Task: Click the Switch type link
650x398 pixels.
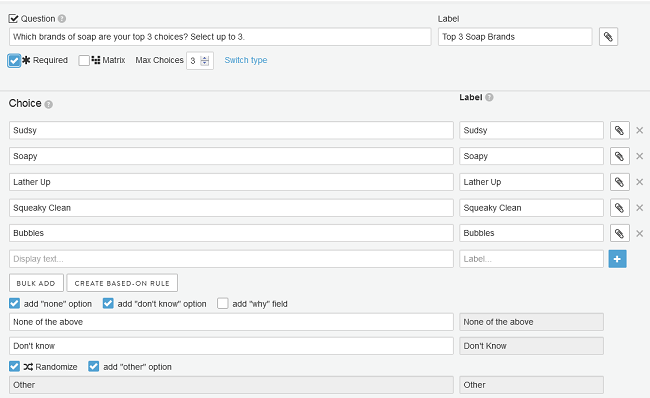Action: [246, 60]
